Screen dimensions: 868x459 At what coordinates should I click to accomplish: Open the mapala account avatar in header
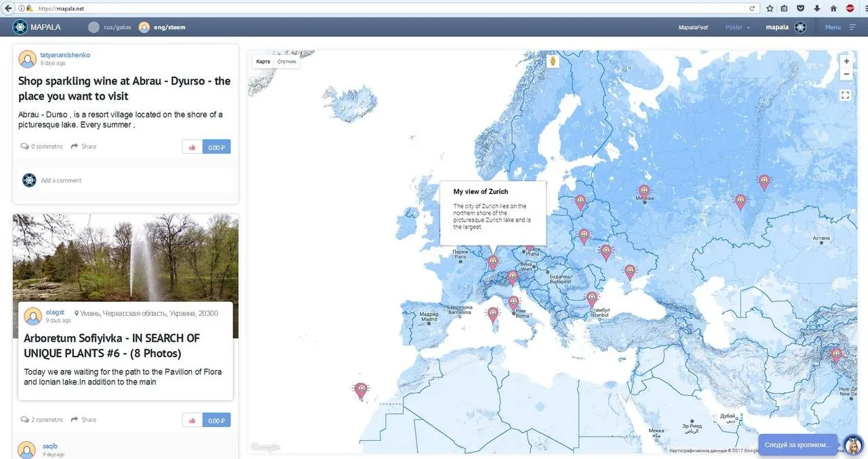pos(800,27)
